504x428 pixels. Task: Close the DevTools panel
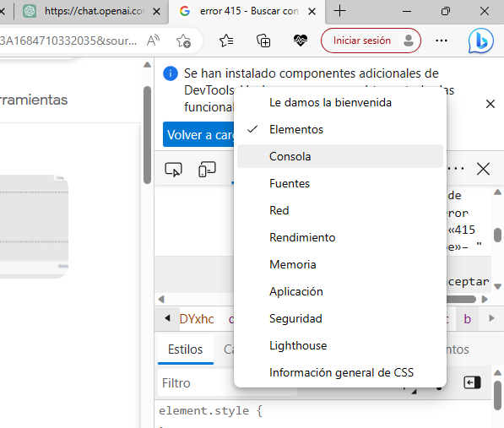483,169
